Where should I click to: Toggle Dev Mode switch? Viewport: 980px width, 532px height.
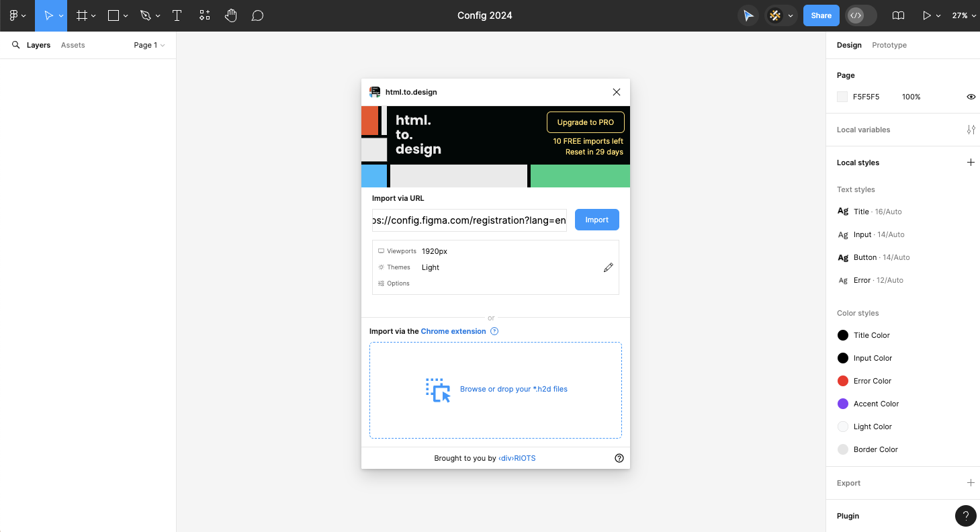[x=861, y=15]
